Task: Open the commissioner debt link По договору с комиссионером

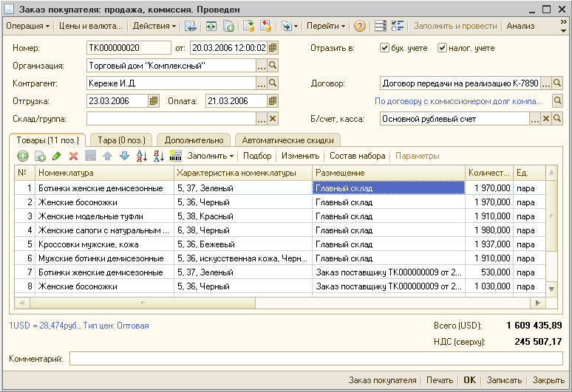Action: (458, 101)
